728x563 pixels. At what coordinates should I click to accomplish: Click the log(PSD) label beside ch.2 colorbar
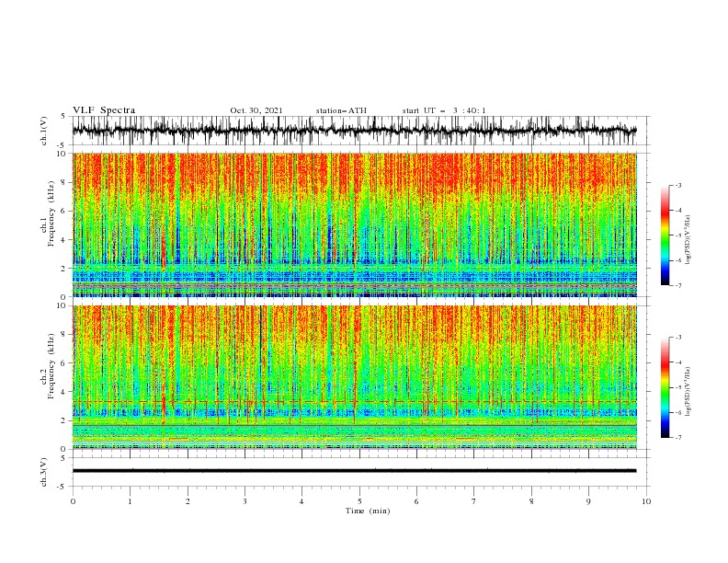coord(688,391)
